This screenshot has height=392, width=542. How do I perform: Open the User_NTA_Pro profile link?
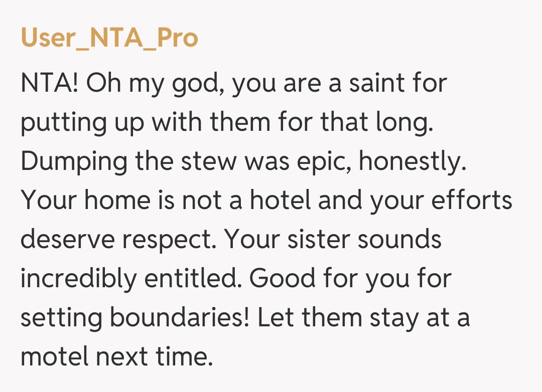(x=109, y=38)
